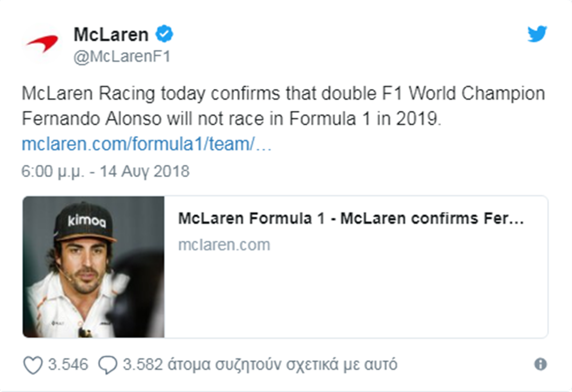Click the card title 'McLaren Formula 1 - McLaren confirms'
This screenshot has height=392, width=572.
(x=350, y=218)
